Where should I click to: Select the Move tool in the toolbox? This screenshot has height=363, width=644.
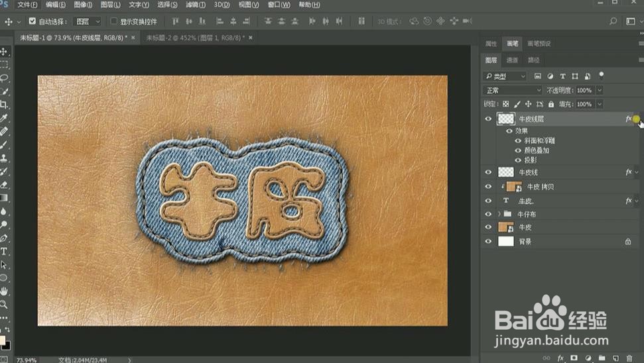[4, 52]
